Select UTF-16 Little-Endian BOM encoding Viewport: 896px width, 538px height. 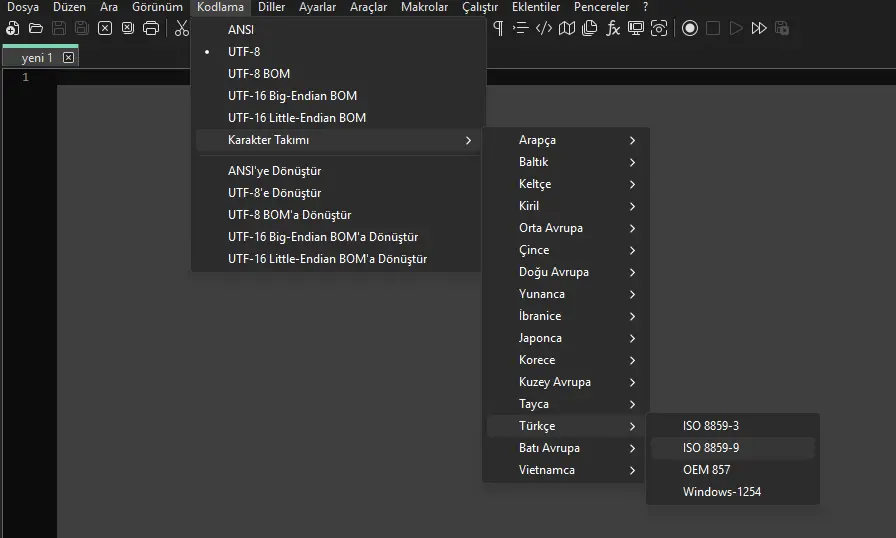pos(338,118)
